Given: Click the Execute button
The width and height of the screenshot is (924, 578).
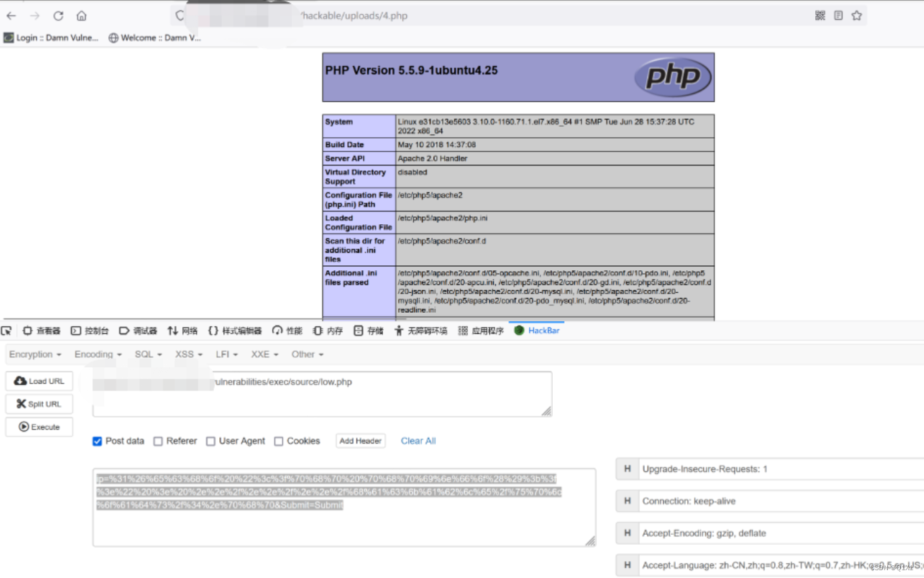Looking at the screenshot, I should [x=40, y=427].
